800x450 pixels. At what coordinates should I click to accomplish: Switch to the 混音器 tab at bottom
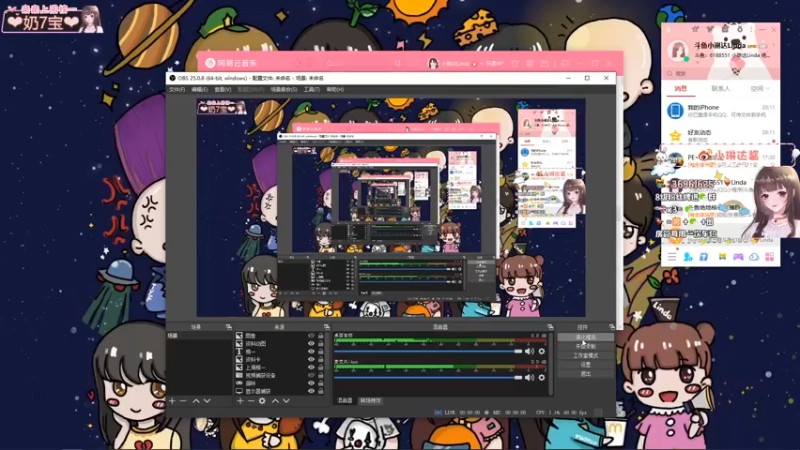pyautogui.click(x=345, y=401)
